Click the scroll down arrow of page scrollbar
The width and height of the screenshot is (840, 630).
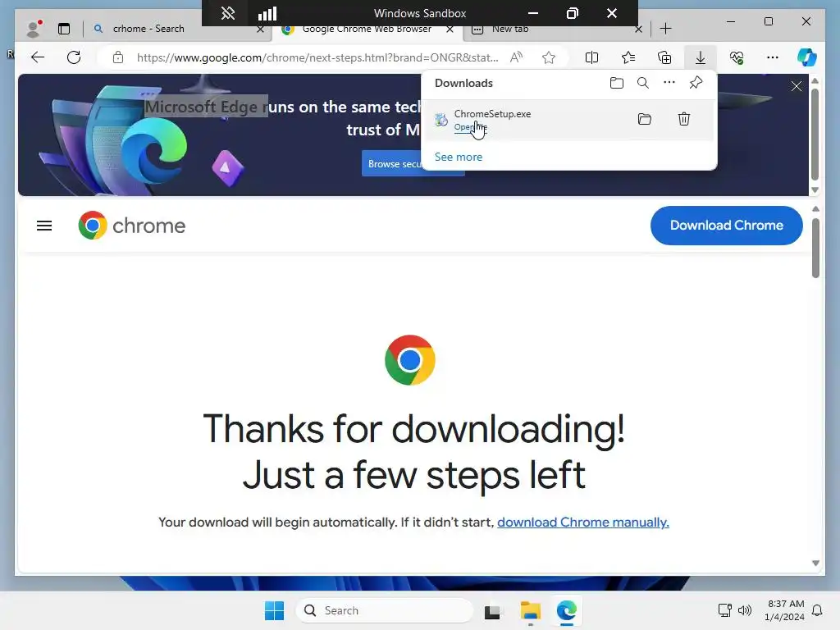(815, 563)
